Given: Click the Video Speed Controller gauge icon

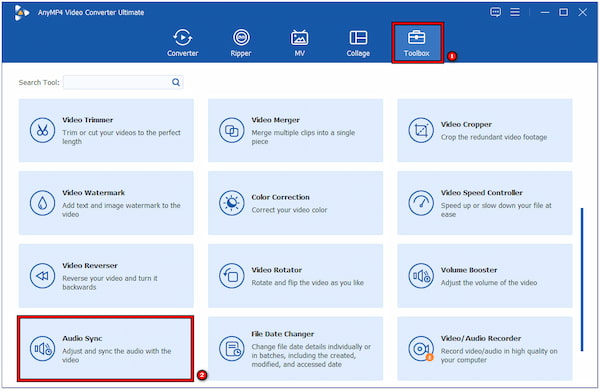Looking at the screenshot, I should [421, 203].
